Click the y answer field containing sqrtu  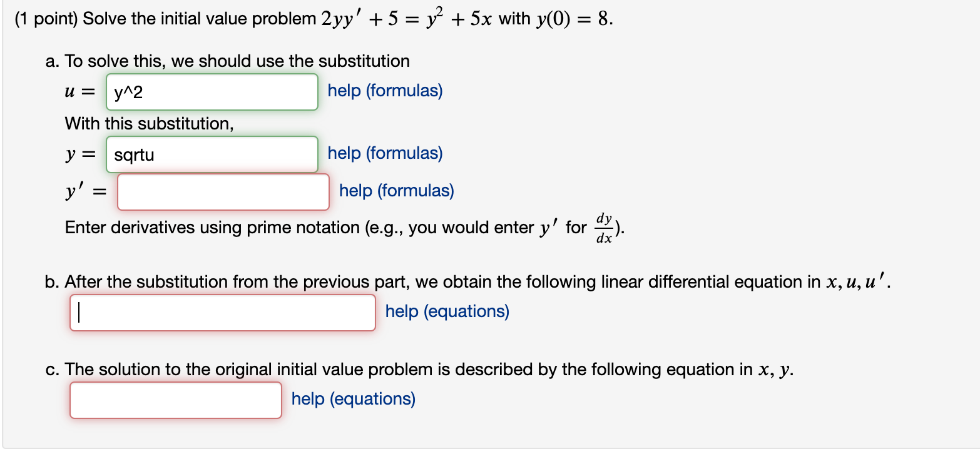click(212, 154)
